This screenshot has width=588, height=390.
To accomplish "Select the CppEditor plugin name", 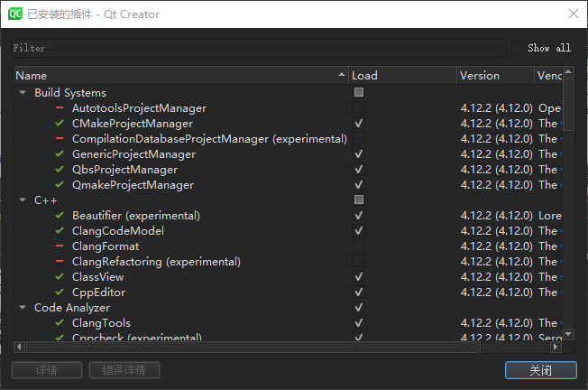I will [98, 292].
